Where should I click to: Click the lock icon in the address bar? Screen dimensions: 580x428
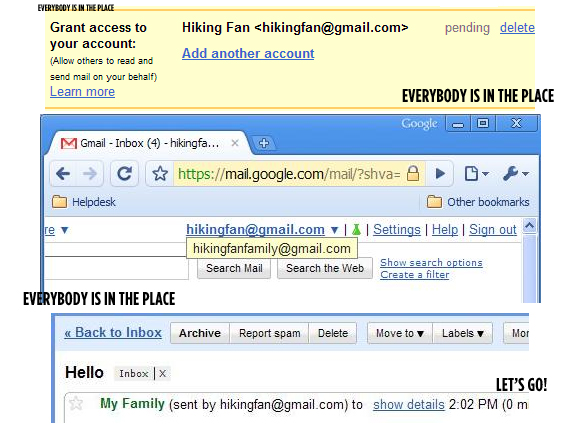[413, 173]
